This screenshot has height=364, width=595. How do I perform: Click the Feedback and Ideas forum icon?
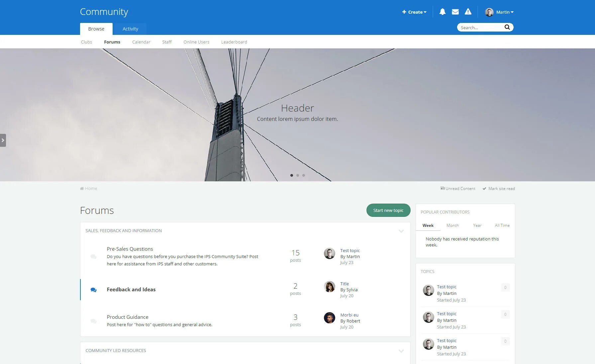pos(93,290)
